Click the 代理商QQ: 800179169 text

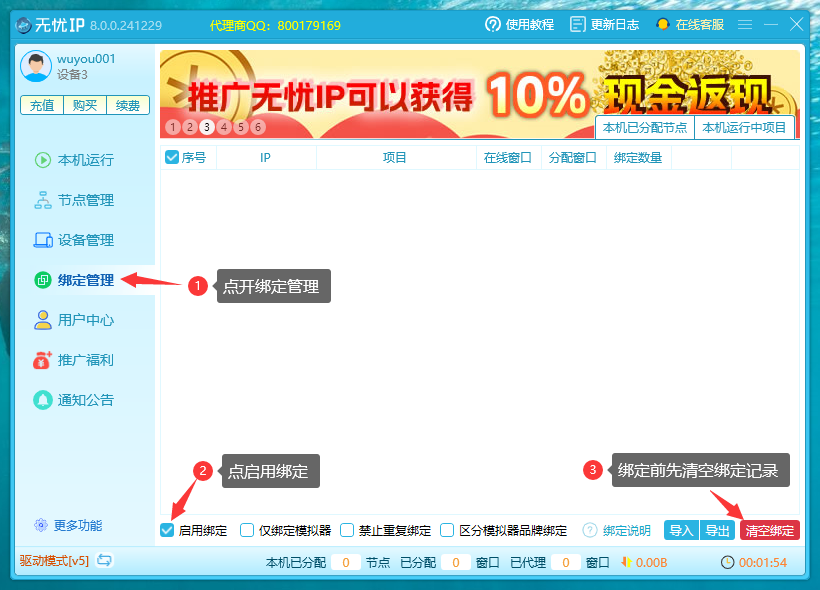(x=275, y=26)
